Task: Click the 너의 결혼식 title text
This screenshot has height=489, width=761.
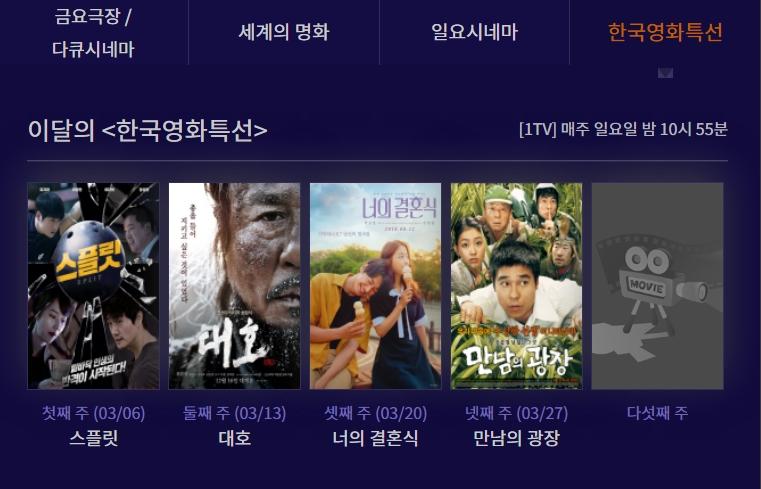Action: coord(376,438)
